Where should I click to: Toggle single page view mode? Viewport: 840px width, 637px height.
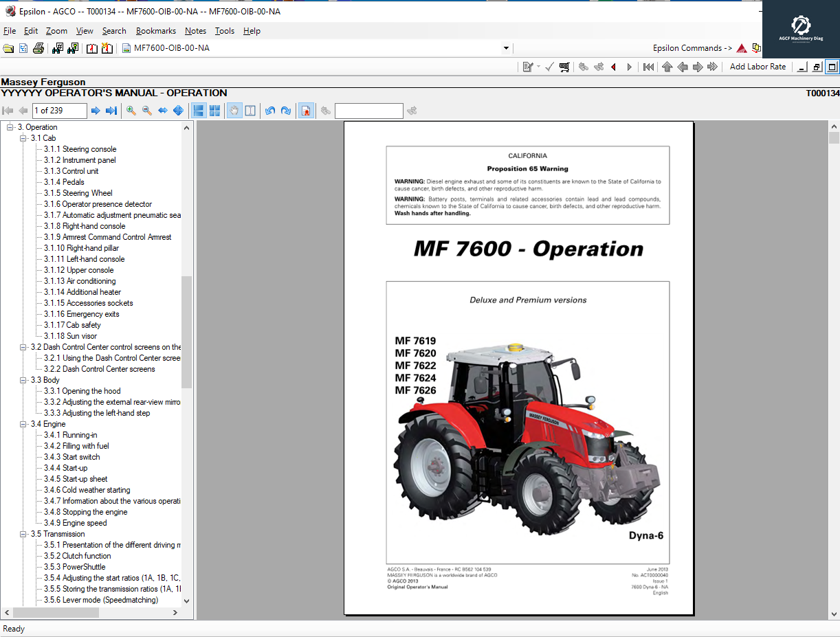point(198,110)
